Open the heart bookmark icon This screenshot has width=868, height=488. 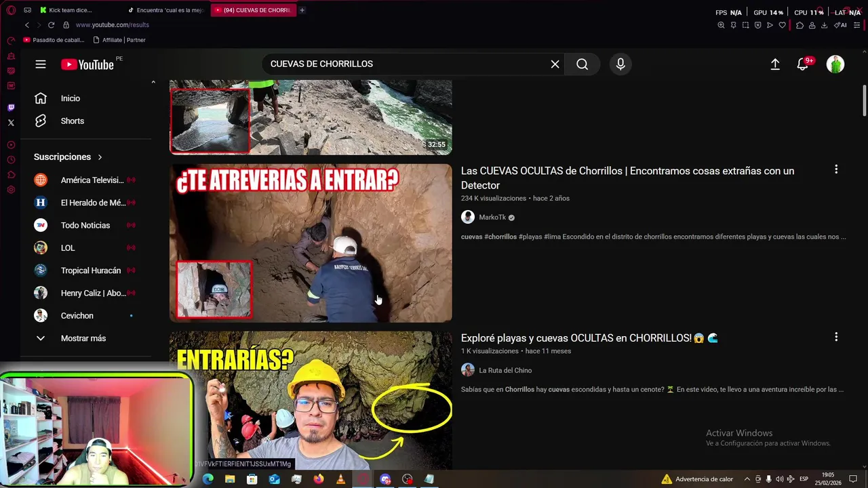coord(782,25)
